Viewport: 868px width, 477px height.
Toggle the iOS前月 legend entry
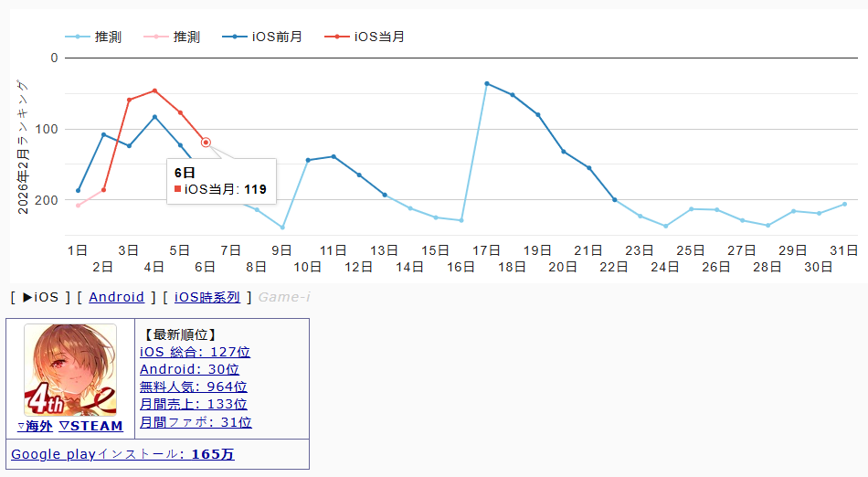coord(262,37)
